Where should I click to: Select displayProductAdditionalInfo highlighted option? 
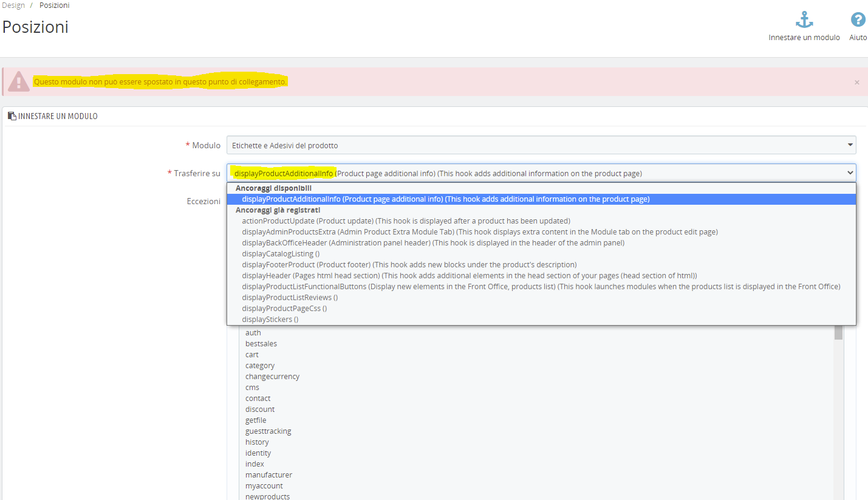[x=541, y=199]
